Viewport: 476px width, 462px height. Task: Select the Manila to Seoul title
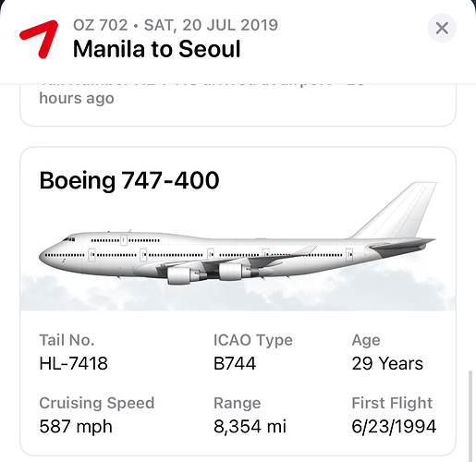tap(156, 49)
